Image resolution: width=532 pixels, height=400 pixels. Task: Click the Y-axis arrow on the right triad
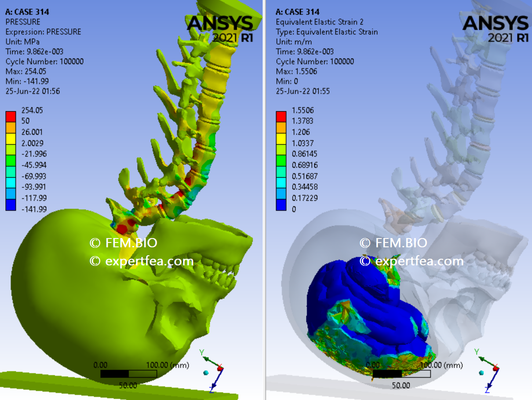pos(482,359)
